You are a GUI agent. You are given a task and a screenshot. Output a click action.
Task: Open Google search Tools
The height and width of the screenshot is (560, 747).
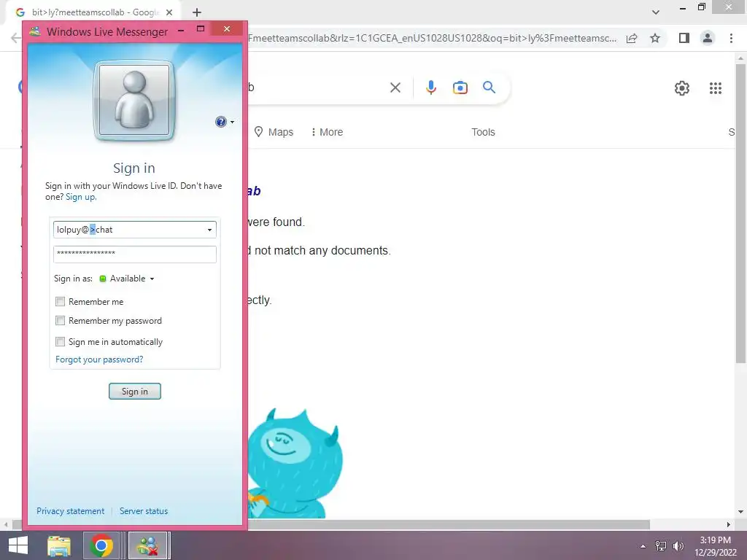coord(483,132)
